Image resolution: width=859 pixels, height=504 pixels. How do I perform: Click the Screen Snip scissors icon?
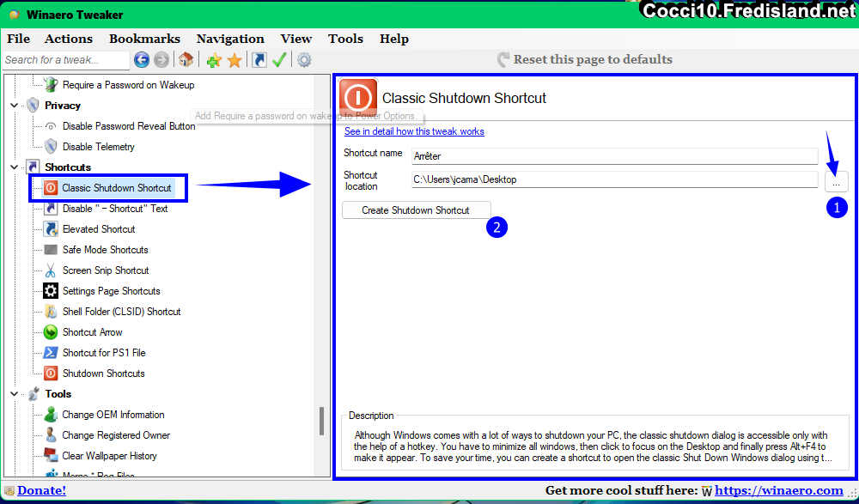[x=51, y=270]
